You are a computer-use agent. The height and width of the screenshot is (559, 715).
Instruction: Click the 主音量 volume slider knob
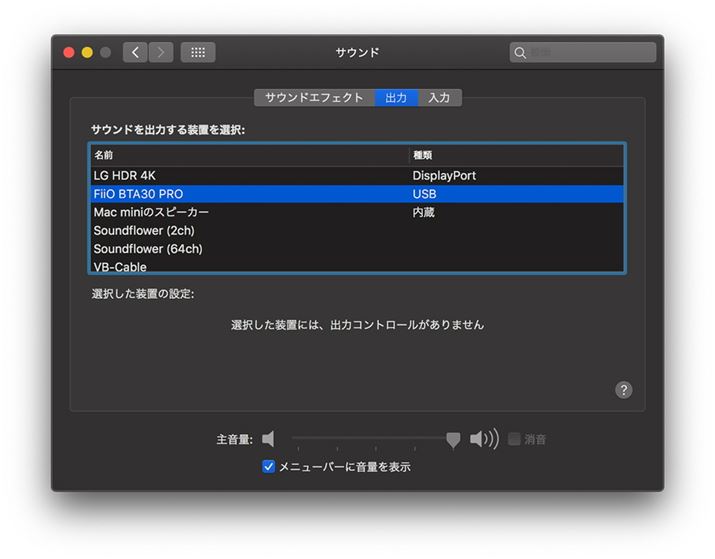pyautogui.click(x=453, y=440)
